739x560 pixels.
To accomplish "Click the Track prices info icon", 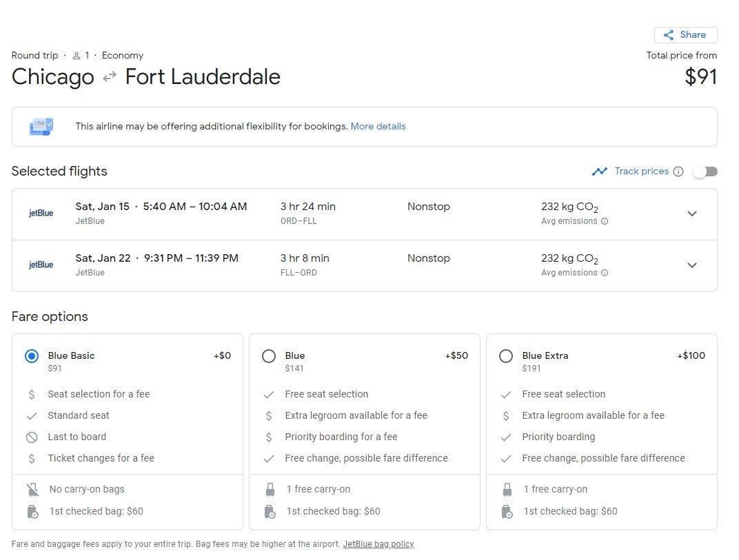I will coord(678,172).
